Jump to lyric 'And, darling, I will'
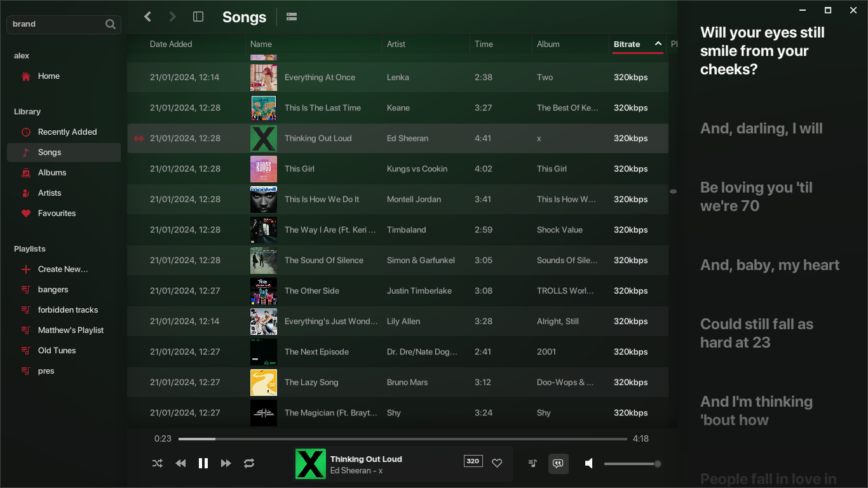 tap(761, 128)
